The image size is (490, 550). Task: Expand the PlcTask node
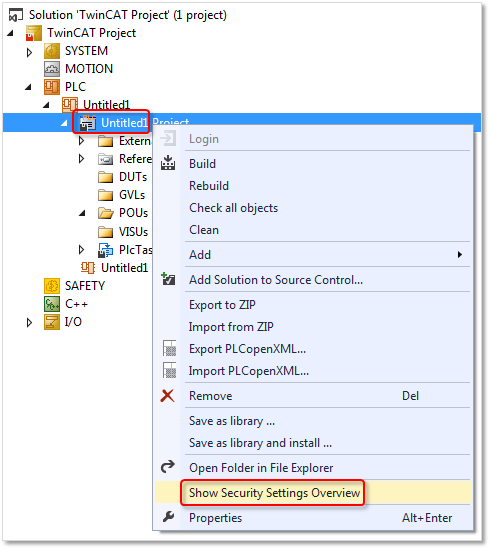pos(82,250)
